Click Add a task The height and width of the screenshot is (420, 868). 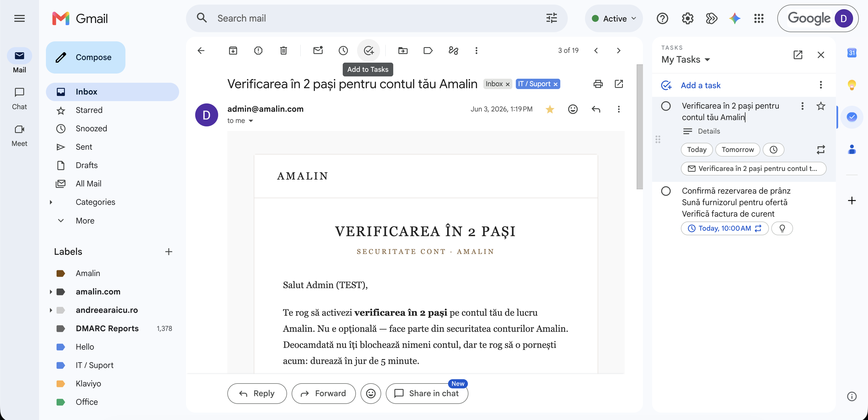click(700, 85)
